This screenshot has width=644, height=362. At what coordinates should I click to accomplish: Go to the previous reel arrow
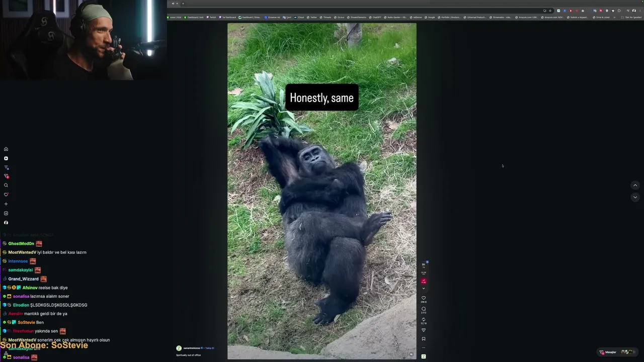(x=635, y=186)
